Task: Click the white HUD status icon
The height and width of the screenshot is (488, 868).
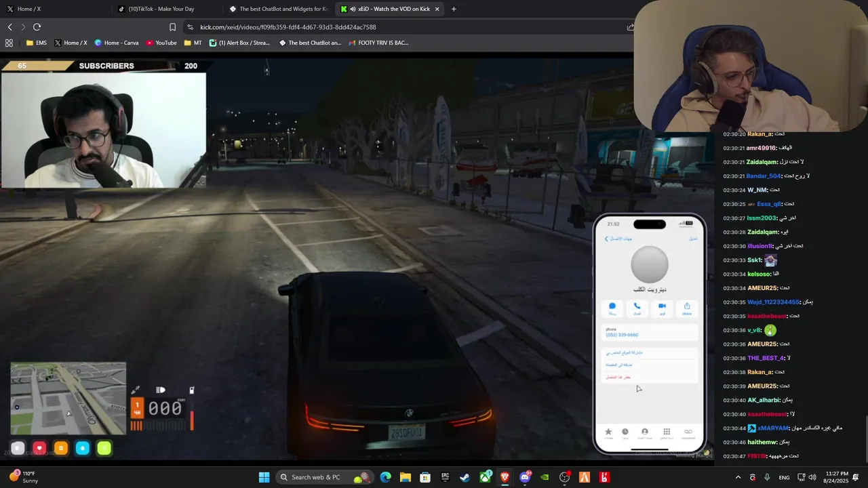Action: click(18, 448)
